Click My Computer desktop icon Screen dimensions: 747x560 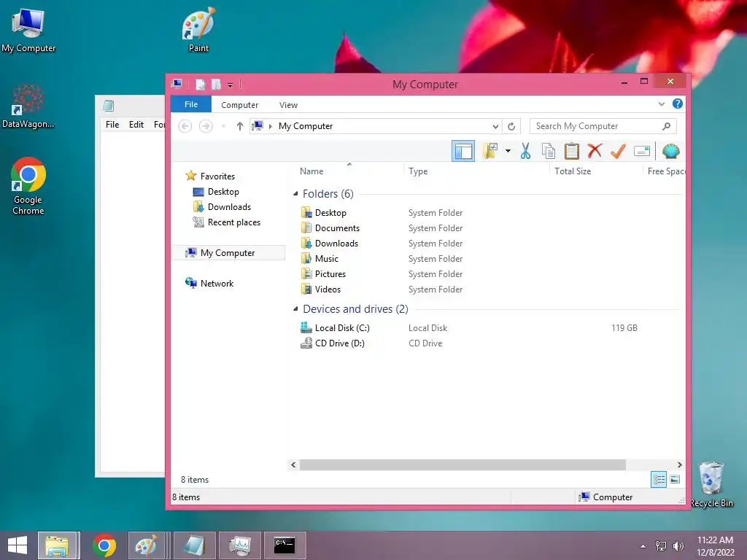(28, 31)
